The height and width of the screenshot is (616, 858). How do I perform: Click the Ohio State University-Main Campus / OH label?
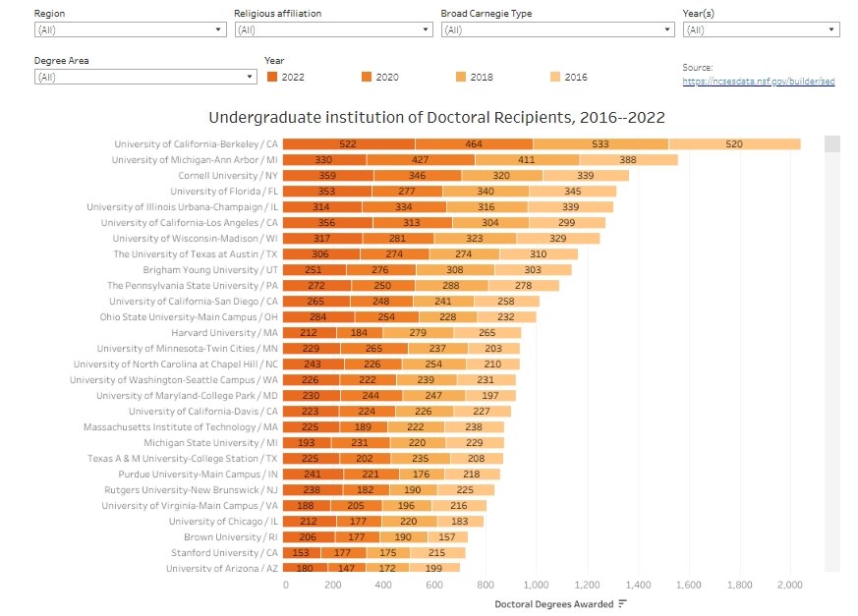[189, 316]
